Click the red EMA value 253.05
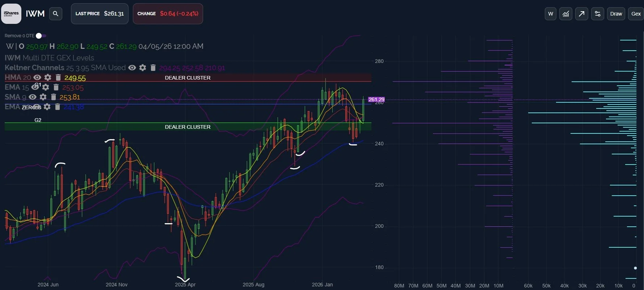The image size is (644, 290). tap(73, 88)
